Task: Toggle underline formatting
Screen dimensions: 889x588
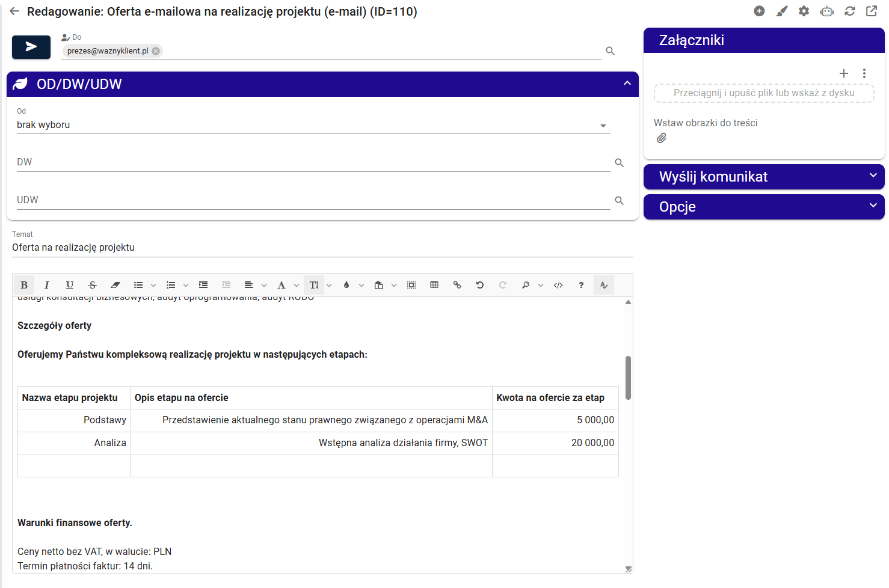Action: point(70,285)
